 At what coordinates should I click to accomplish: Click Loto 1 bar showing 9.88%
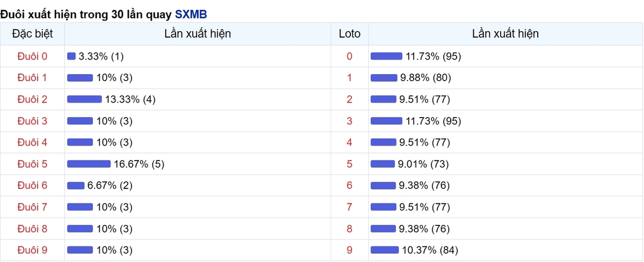384,78
